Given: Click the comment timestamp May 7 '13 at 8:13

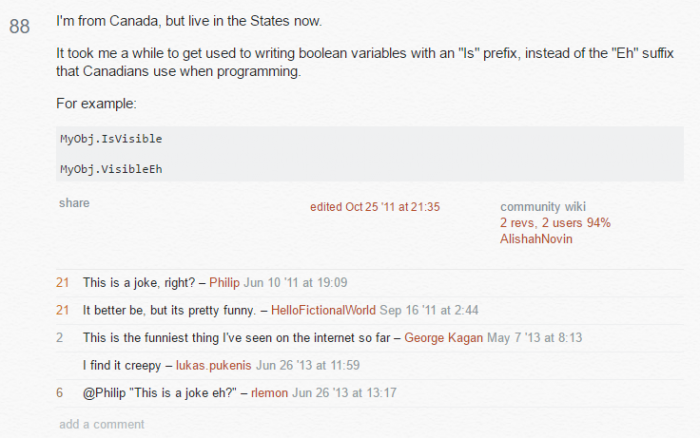Looking at the screenshot, I should point(534,338).
